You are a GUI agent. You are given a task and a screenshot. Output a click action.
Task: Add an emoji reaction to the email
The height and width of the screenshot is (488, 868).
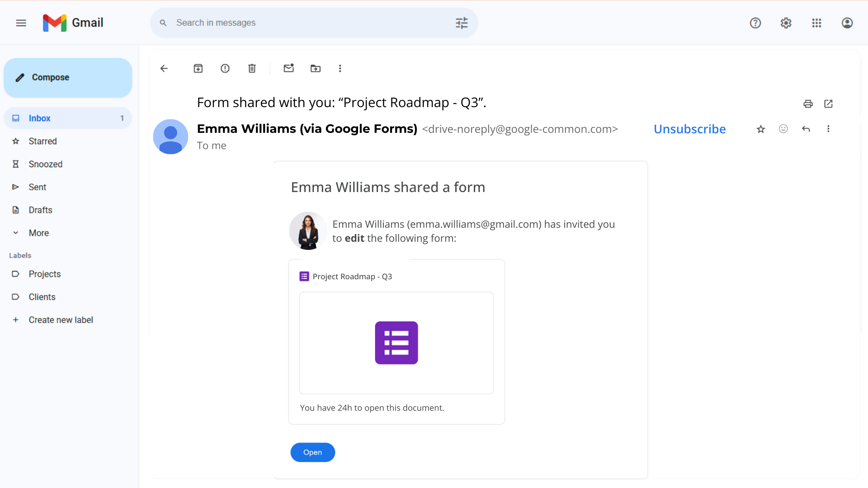pyautogui.click(x=783, y=129)
